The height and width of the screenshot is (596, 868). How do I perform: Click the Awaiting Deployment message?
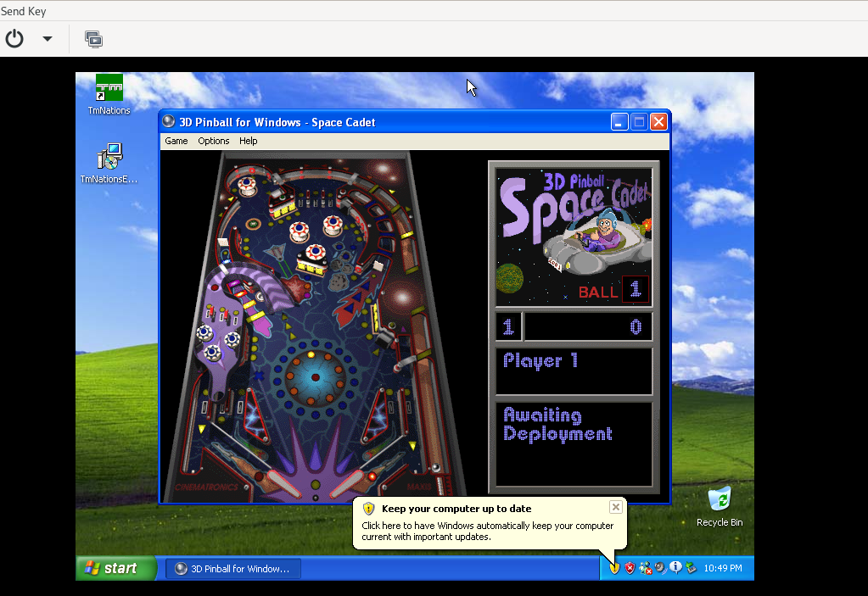pyautogui.click(x=558, y=424)
